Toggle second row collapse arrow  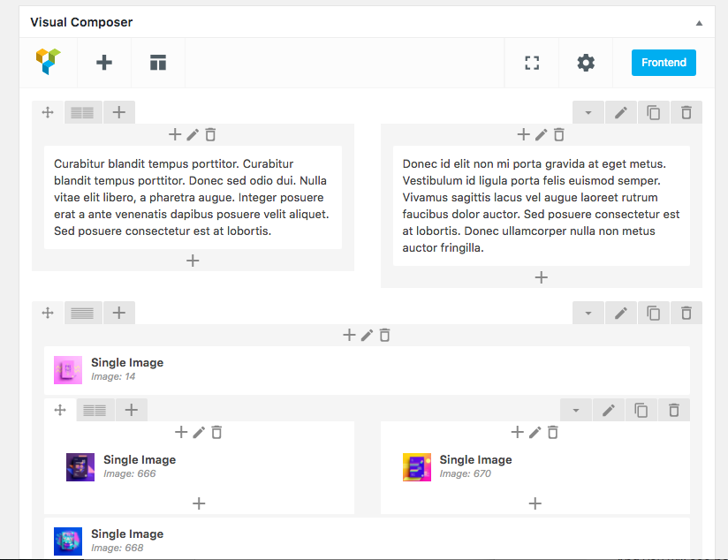[x=588, y=313]
